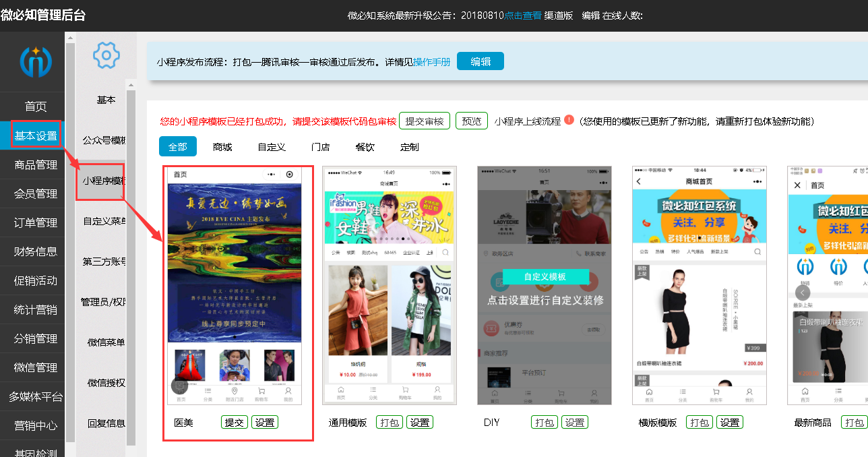The image size is (868, 457).
Task: Switch to the 餐饮 tab
Action: 365,146
